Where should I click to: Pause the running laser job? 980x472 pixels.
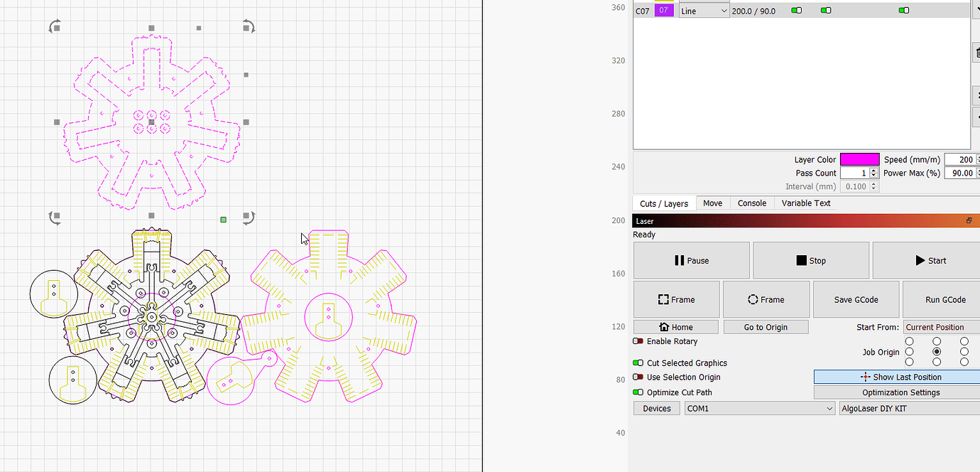(x=691, y=260)
